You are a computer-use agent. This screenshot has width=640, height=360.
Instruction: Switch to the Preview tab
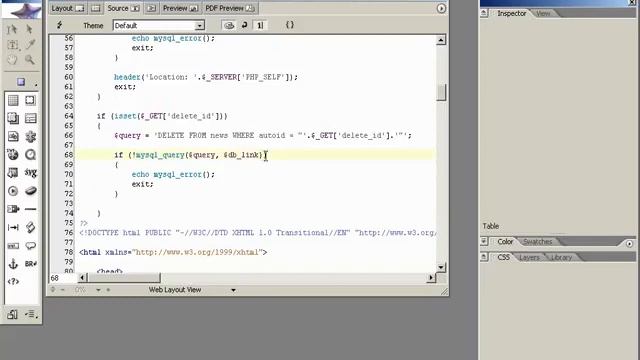[180, 8]
